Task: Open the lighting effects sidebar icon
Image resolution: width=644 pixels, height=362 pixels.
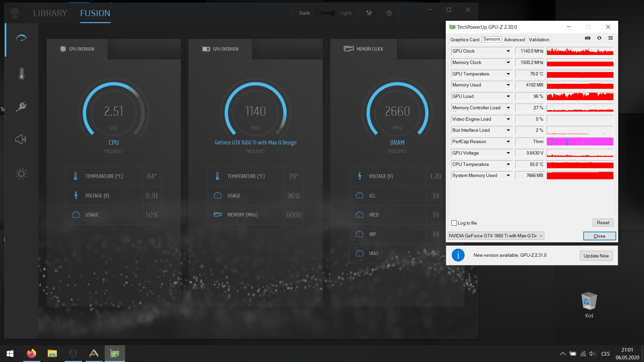Action: (21, 173)
